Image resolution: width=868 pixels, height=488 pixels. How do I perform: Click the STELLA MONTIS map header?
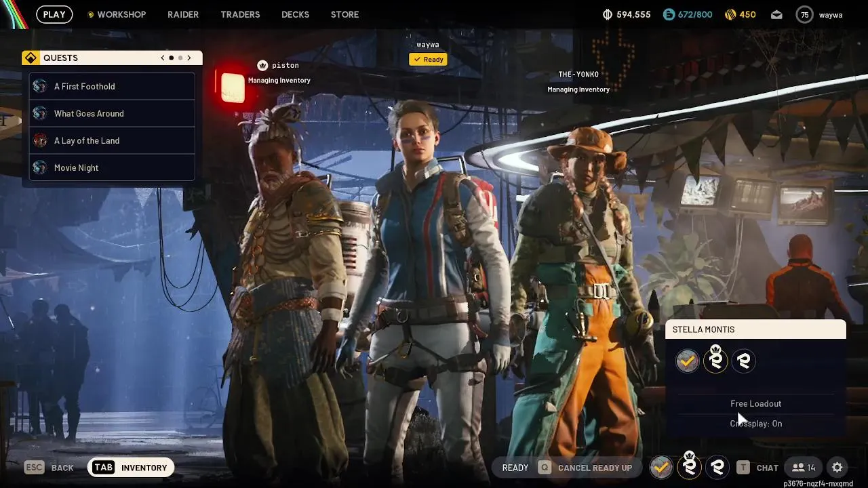pos(755,329)
